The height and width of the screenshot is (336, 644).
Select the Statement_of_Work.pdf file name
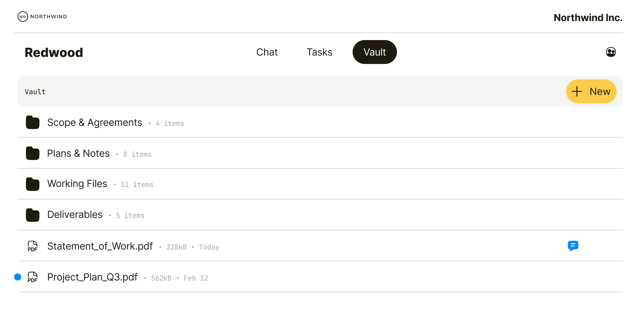pos(100,246)
